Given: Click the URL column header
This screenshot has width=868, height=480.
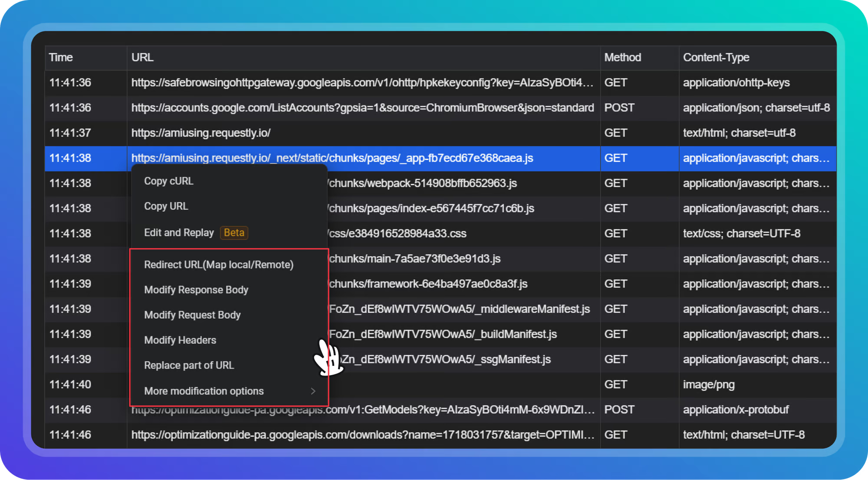Looking at the screenshot, I should click(x=142, y=58).
